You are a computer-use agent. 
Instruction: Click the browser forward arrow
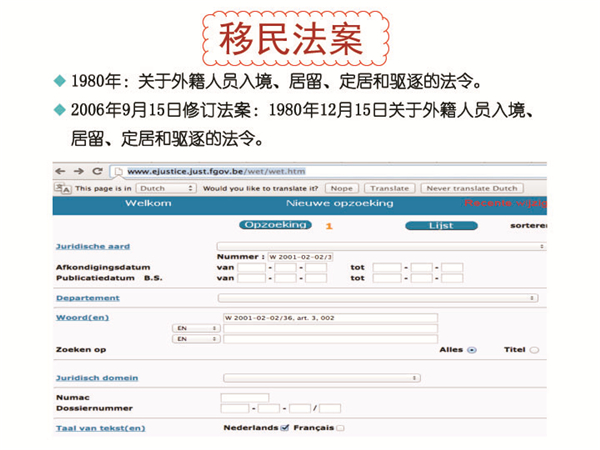(79, 171)
